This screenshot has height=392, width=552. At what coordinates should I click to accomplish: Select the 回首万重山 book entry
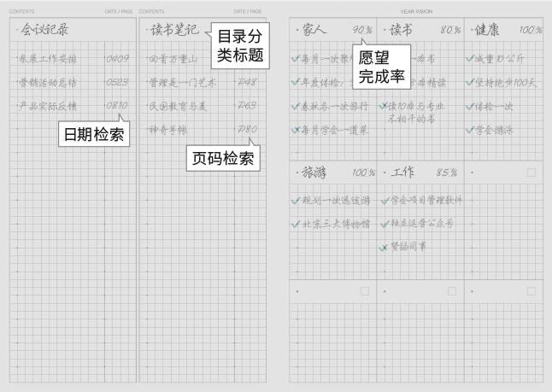(x=173, y=59)
